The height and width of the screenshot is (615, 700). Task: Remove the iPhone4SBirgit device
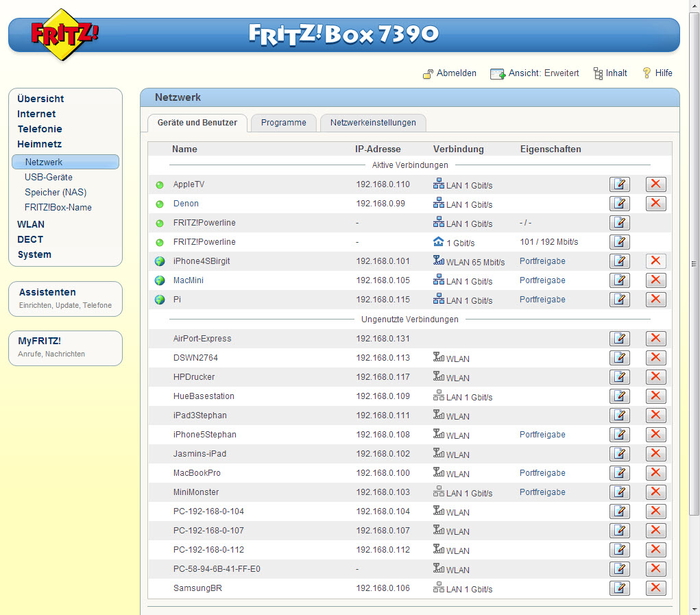click(x=655, y=261)
